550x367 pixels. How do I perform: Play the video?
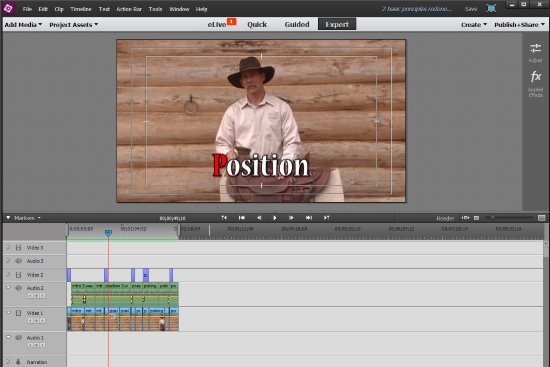coord(275,218)
